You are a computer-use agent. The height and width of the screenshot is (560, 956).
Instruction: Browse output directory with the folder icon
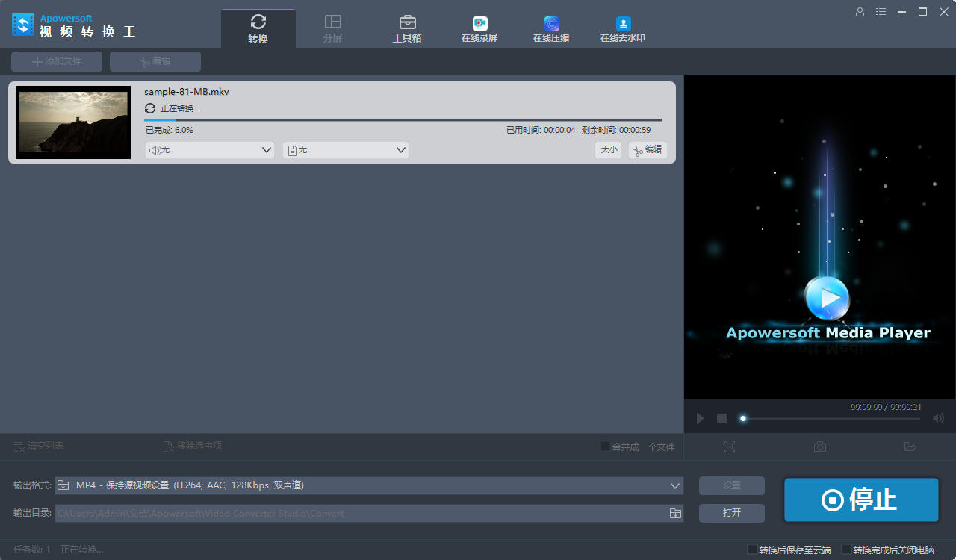coord(675,514)
